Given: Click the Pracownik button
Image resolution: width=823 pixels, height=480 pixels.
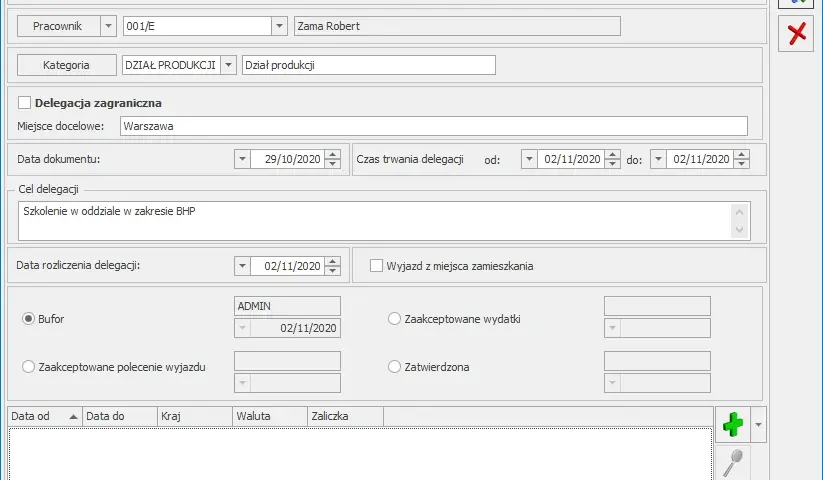Looking at the screenshot, I should (58, 26).
